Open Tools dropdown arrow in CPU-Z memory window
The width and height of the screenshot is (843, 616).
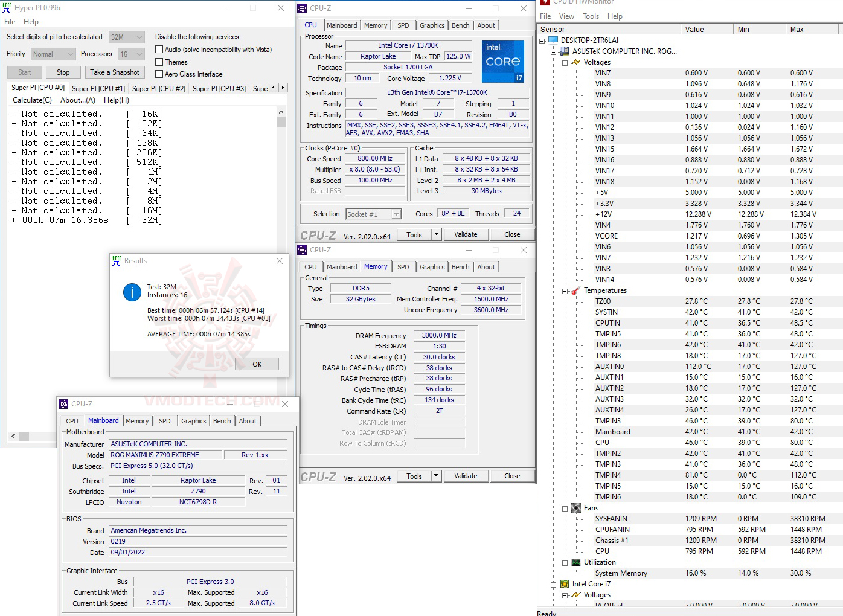pyautogui.click(x=437, y=476)
